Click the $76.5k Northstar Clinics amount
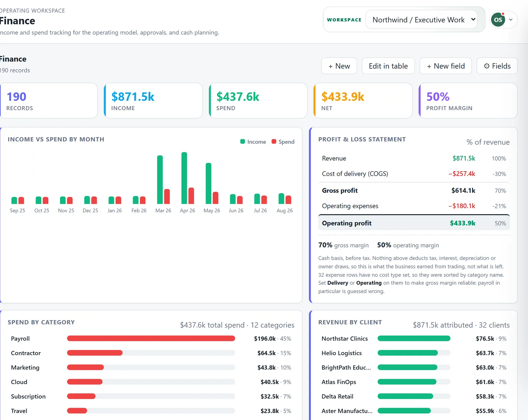The width and height of the screenshot is (528, 420). [x=485, y=339]
